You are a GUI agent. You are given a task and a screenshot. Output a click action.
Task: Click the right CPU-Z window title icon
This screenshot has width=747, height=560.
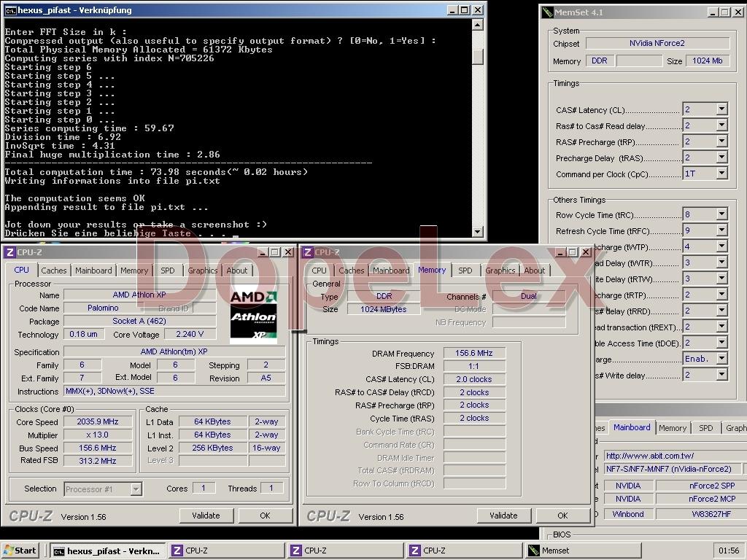(308, 252)
